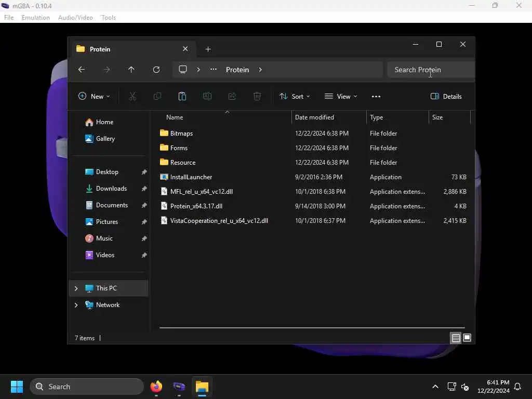
Task: Open Firefox from the taskbar
Action: pos(156,387)
